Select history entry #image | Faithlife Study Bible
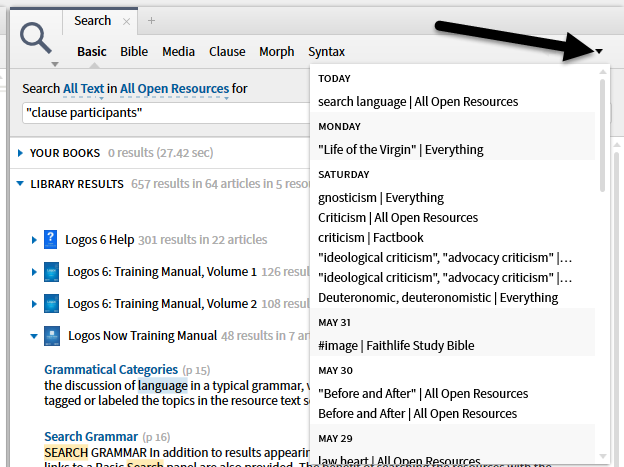Screen dimensions: 624x467 point(396,346)
